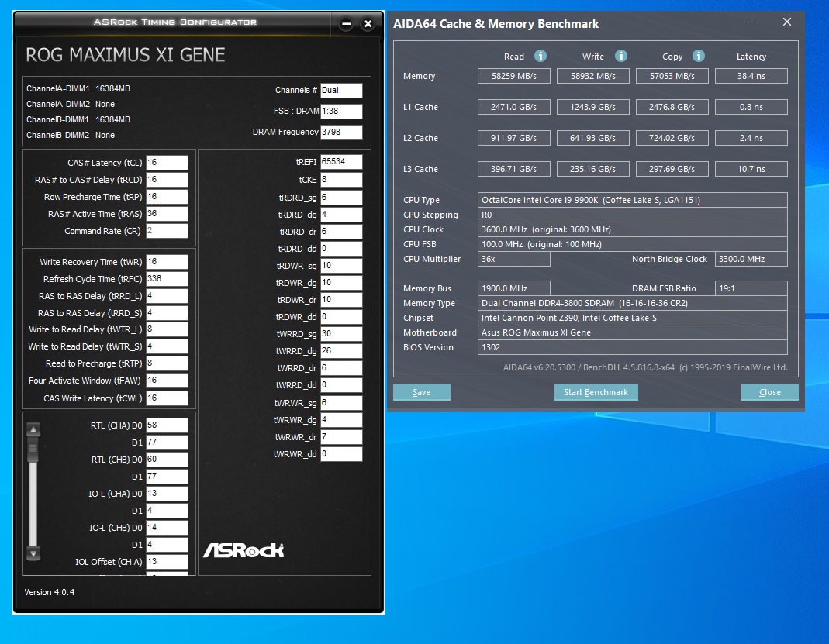
Task: Click the scroll down arrow in RTL panel
Action: (x=33, y=553)
